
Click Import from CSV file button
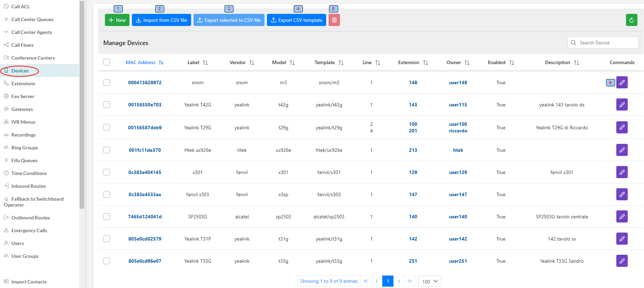coord(161,20)
